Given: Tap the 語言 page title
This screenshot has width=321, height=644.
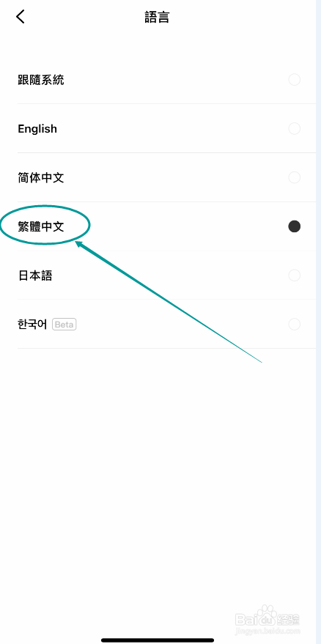Looking at the screenshot, I should tap(158, 17).
